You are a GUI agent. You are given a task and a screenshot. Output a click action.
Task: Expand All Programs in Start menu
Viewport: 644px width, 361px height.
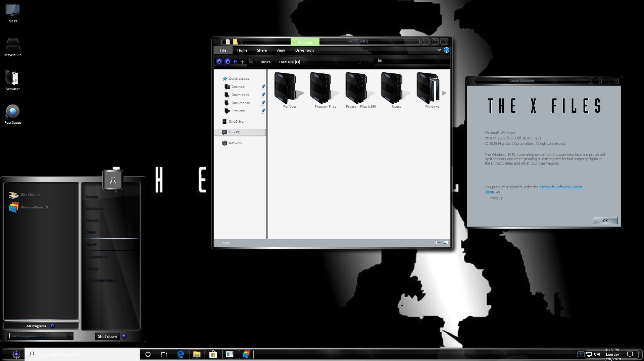pyautogui.click(x=41, y=326)
